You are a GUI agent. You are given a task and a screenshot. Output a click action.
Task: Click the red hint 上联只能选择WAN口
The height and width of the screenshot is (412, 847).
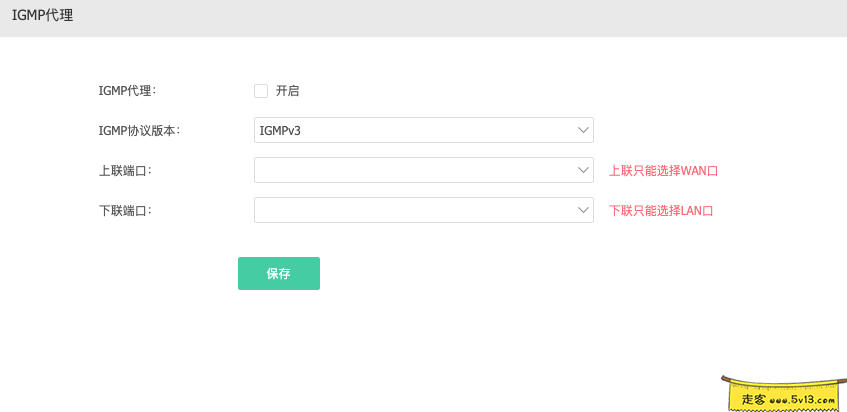tap(664, 171)
